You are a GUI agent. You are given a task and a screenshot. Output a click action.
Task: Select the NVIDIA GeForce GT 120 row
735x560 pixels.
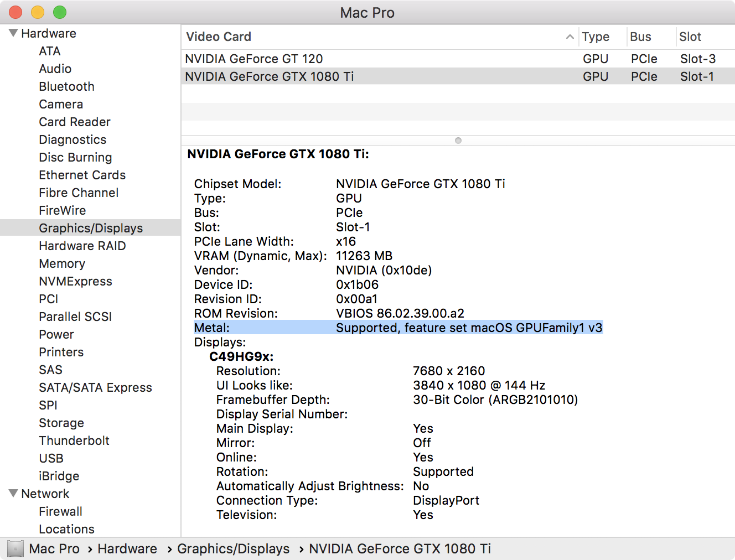(x=458, y=59)
